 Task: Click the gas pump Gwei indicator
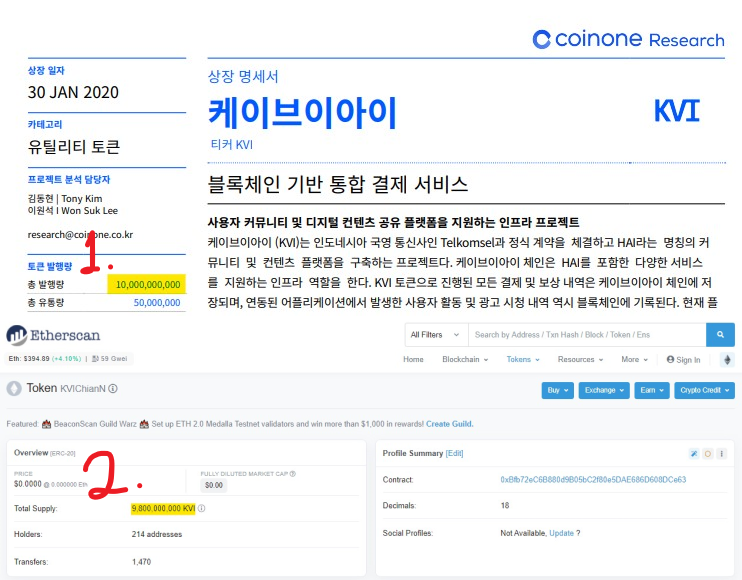[109, 359]
